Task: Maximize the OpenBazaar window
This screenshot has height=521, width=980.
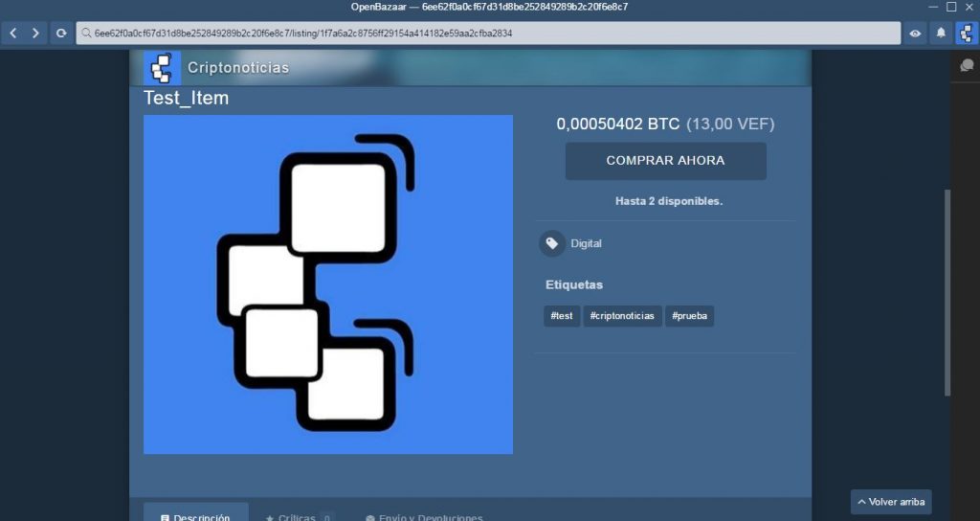Action: (950, 7)
